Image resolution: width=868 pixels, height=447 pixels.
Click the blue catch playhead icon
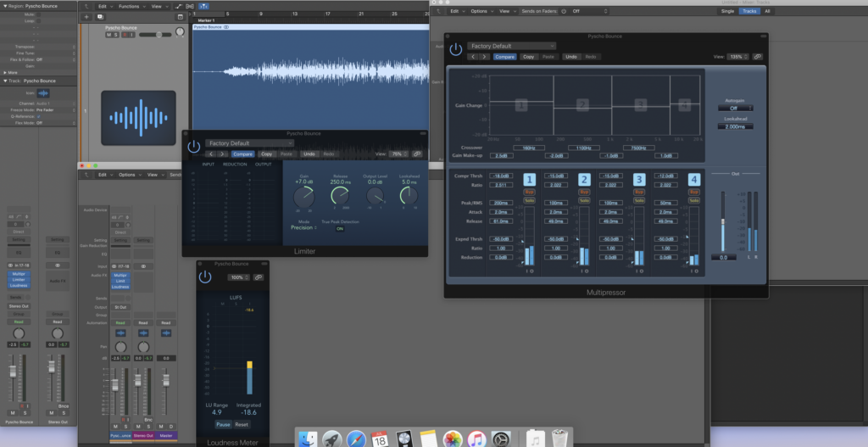(x=203, y=6)
